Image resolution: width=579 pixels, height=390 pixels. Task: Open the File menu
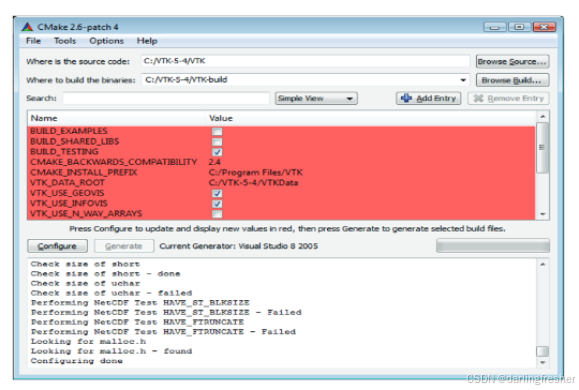click(x=33, y=41)
